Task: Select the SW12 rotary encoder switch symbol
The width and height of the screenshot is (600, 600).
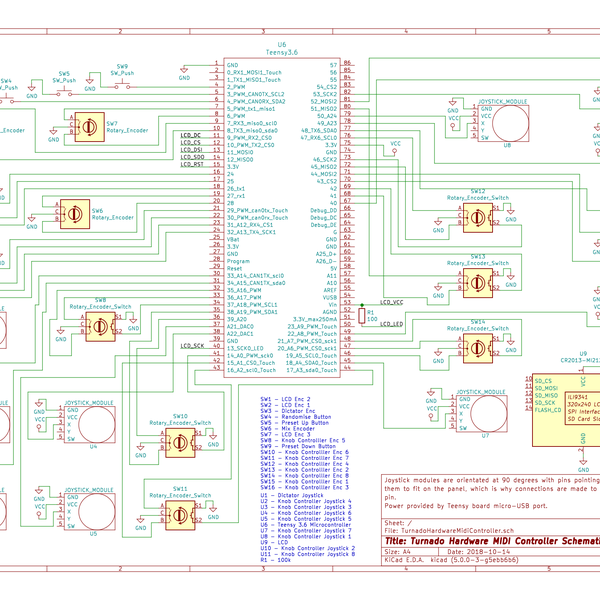Action: (x=478, y=218)
